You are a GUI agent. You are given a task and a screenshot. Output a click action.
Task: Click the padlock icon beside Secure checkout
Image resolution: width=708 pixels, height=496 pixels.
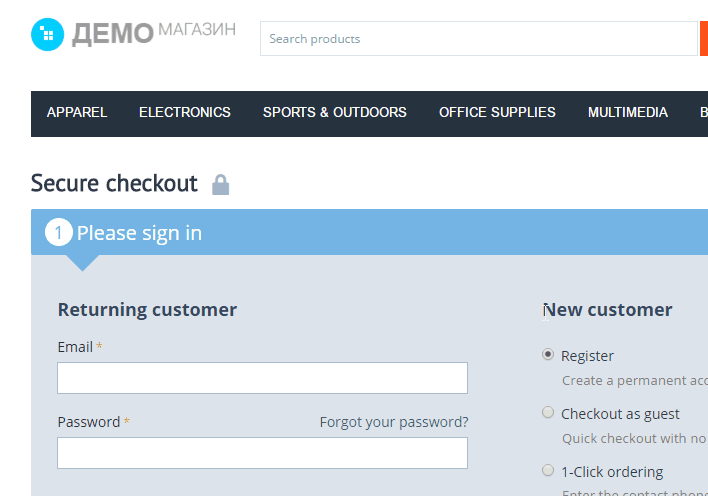coord(220,184)
